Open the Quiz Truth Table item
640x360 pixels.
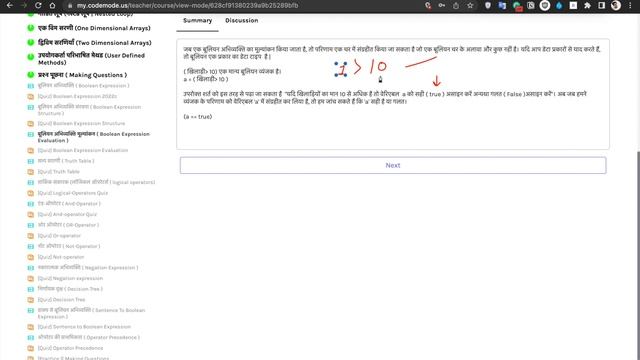tap(58, 171)
